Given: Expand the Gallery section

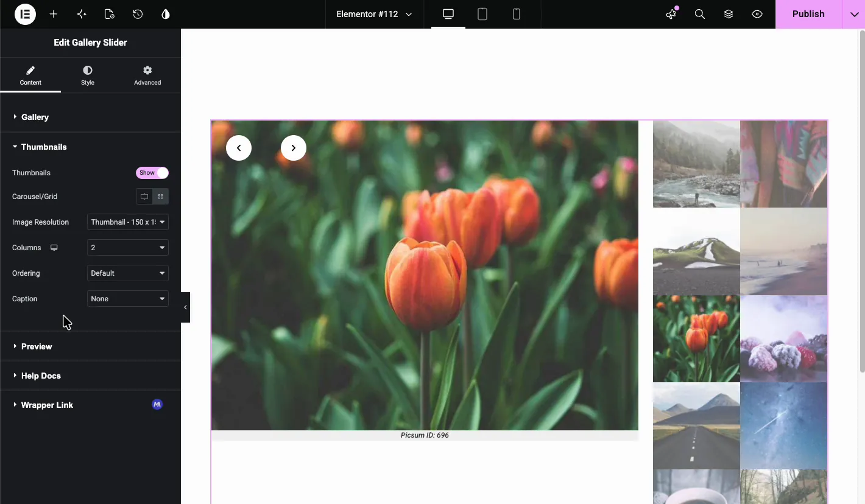Looking at the screenshot, I should point(90,117).
